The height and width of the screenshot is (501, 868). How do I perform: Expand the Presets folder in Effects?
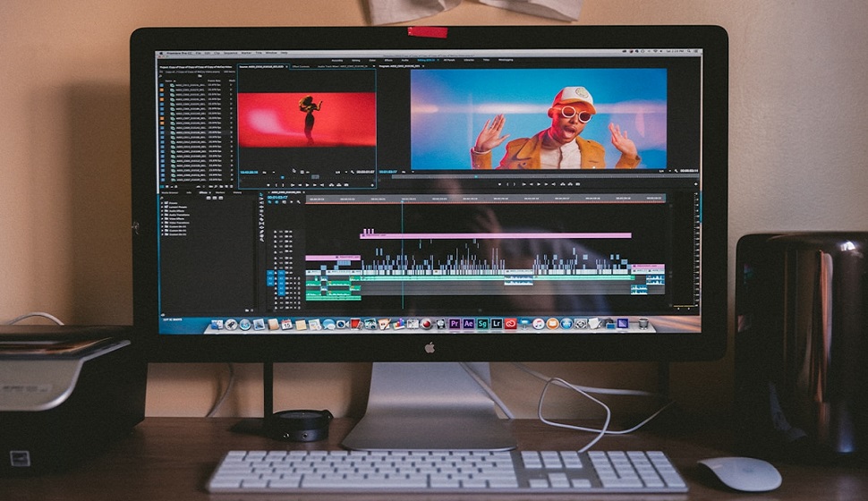[x=162, y=203]
